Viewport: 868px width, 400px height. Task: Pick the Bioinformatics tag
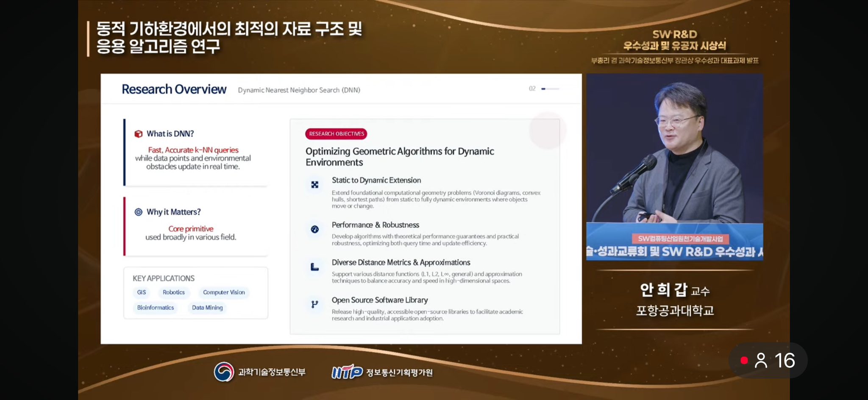pyautogui.click(x=156, y=308)
